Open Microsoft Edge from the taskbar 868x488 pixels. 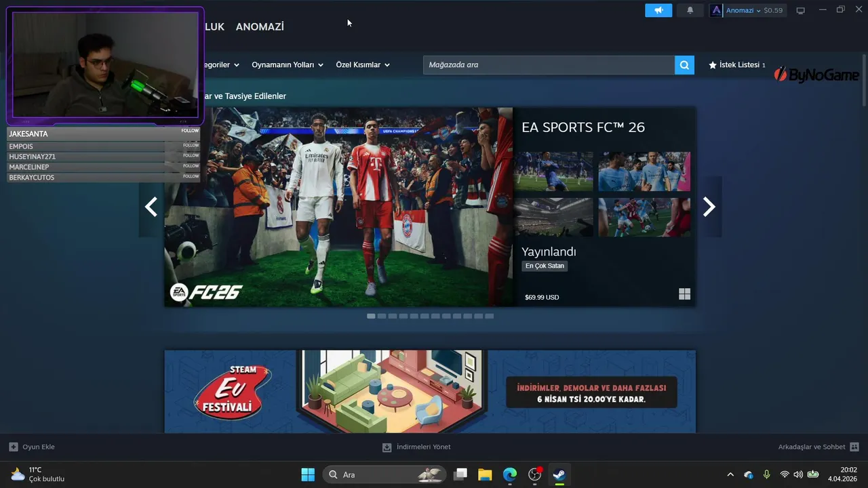click(510, 474)
